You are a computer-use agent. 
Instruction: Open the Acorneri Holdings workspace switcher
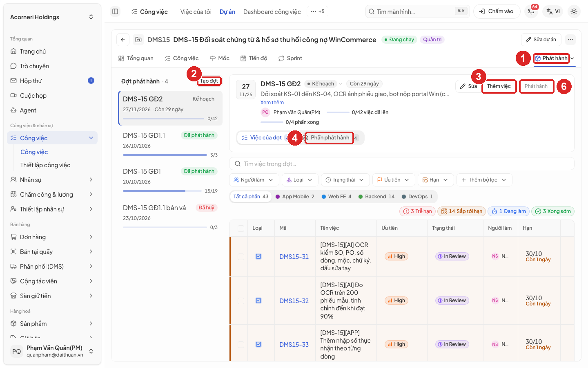click(x=52, y=17)
